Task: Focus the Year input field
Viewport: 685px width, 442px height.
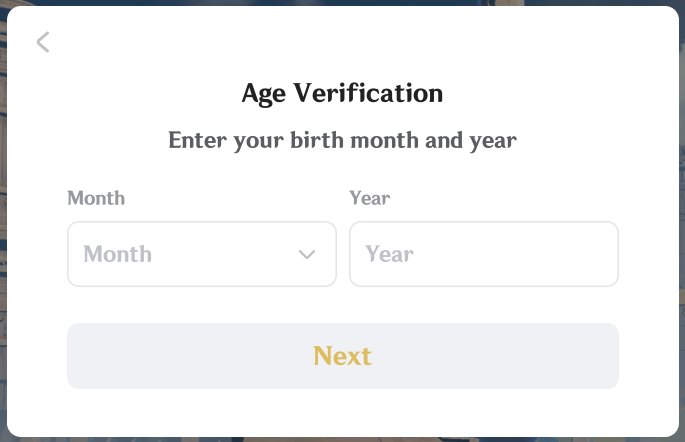Action: [484, 254]
